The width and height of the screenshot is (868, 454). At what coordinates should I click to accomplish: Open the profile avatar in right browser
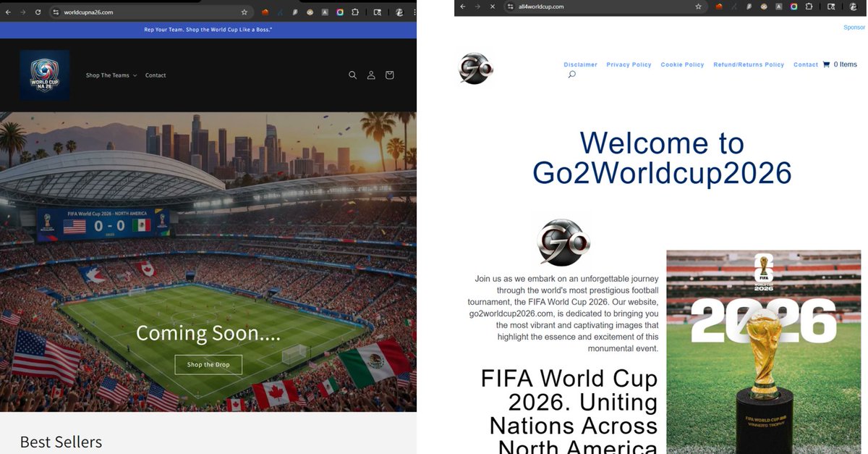click(853, 7)
